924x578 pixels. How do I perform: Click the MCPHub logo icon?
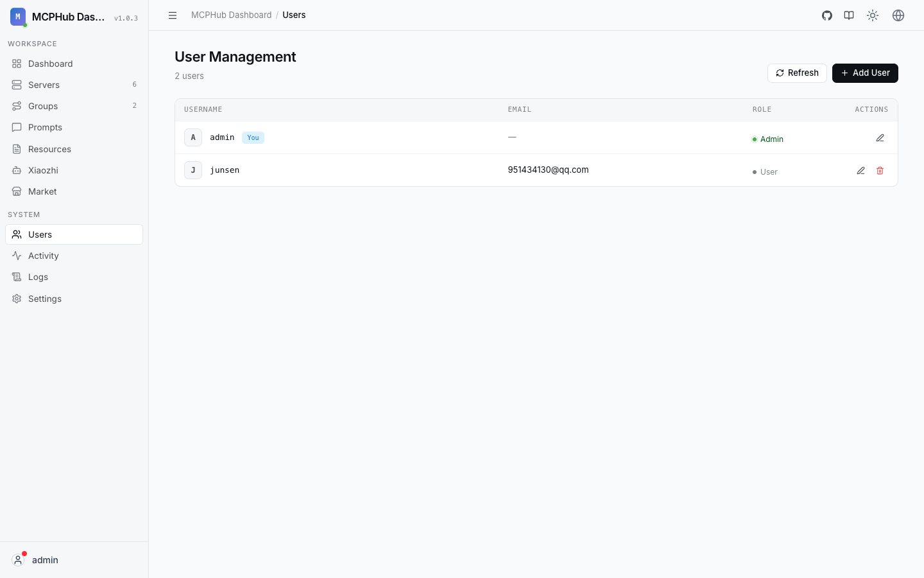point(18,17)
